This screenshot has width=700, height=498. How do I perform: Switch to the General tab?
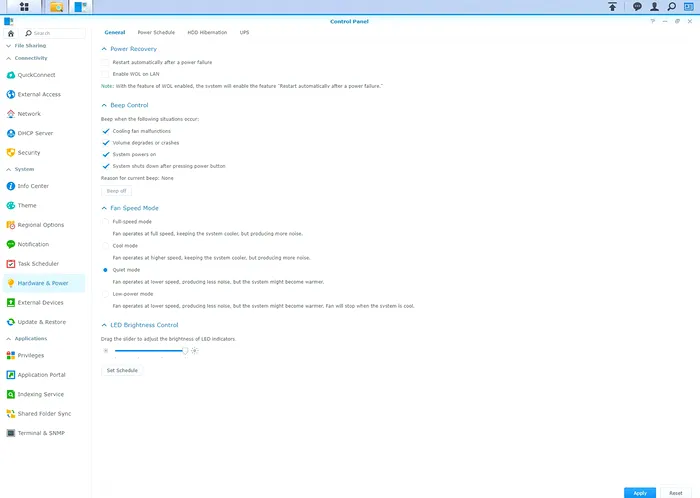tap(115, 33)
